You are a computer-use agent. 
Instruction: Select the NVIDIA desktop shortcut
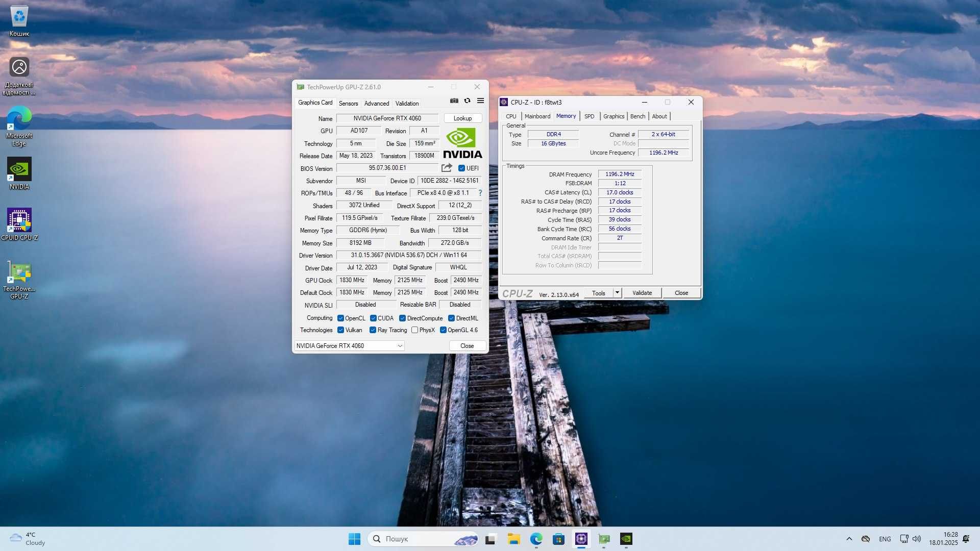[19, 173]
